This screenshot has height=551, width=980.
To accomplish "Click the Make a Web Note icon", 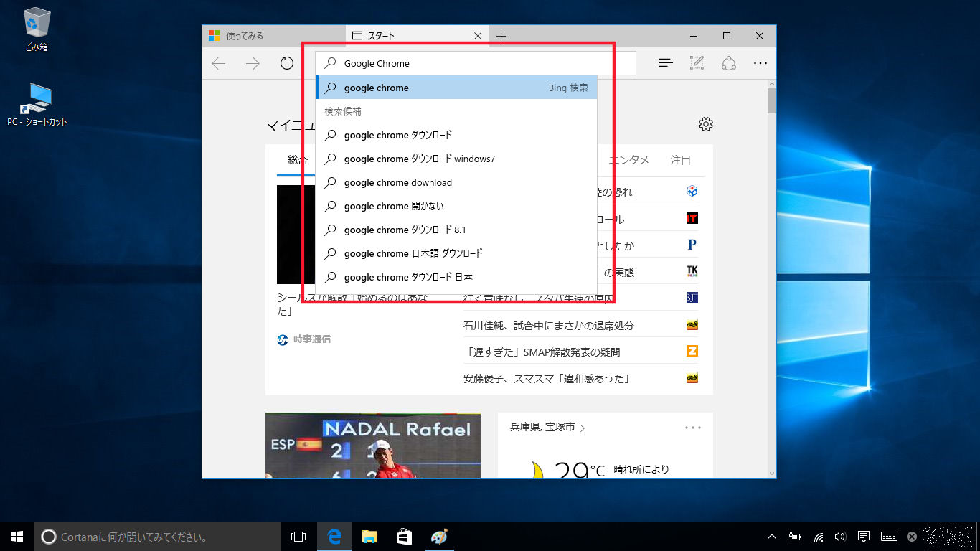I will [x=697, y=63].
